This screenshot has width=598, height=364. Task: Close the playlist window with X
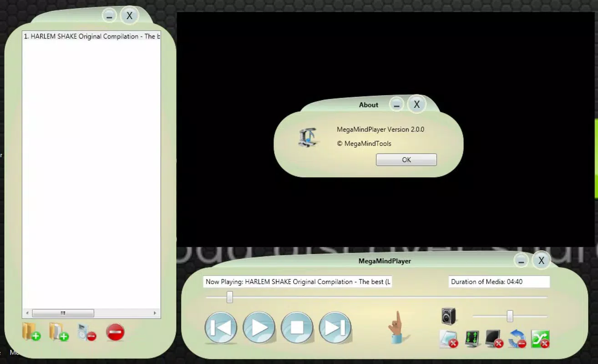click(x=129, y=16)
